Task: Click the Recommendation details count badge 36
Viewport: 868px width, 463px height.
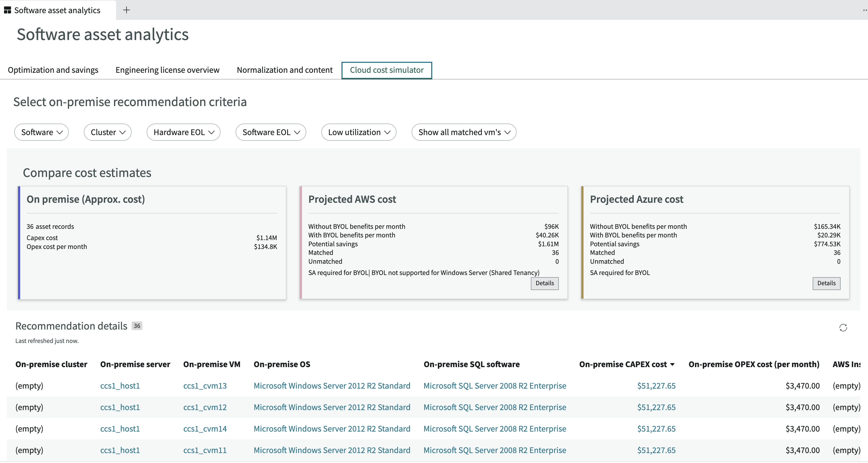Action: tap(137, 326)
